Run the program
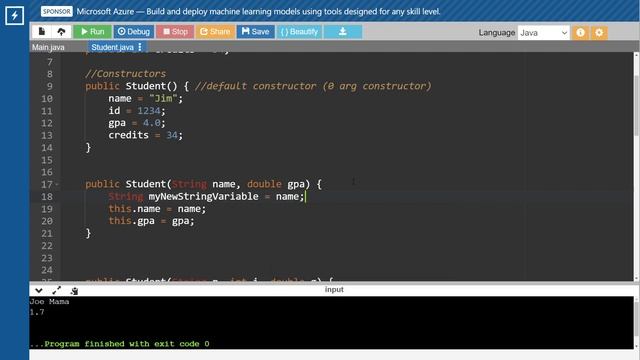The height and width of the screenshot is (360, 640). (93, 31)
